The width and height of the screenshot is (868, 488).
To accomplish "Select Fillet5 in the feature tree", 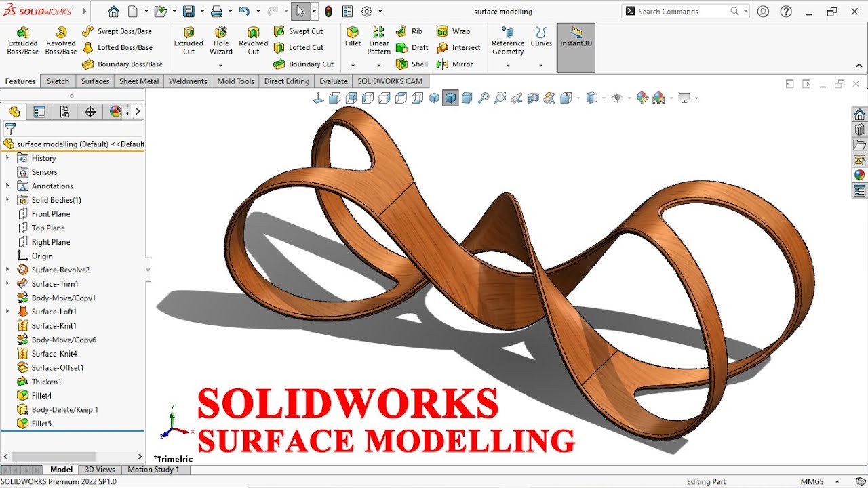I will [34, 424].
